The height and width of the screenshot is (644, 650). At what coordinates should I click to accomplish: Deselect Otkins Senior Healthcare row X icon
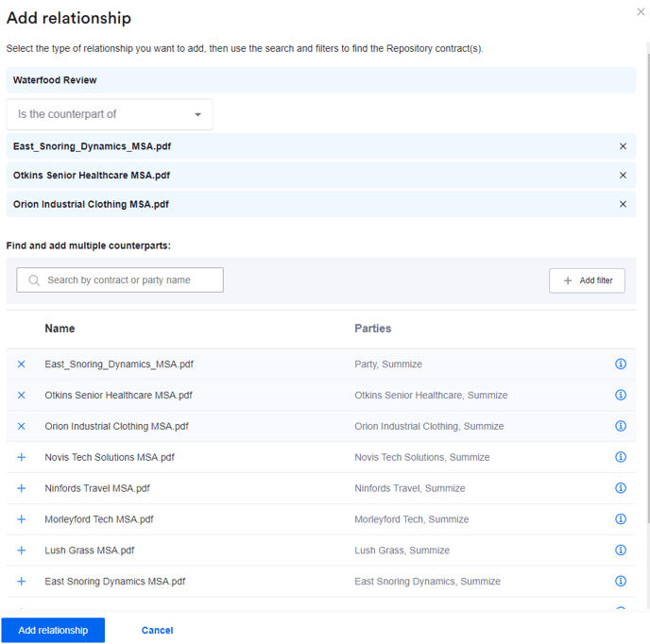click(x=22, y=396)
